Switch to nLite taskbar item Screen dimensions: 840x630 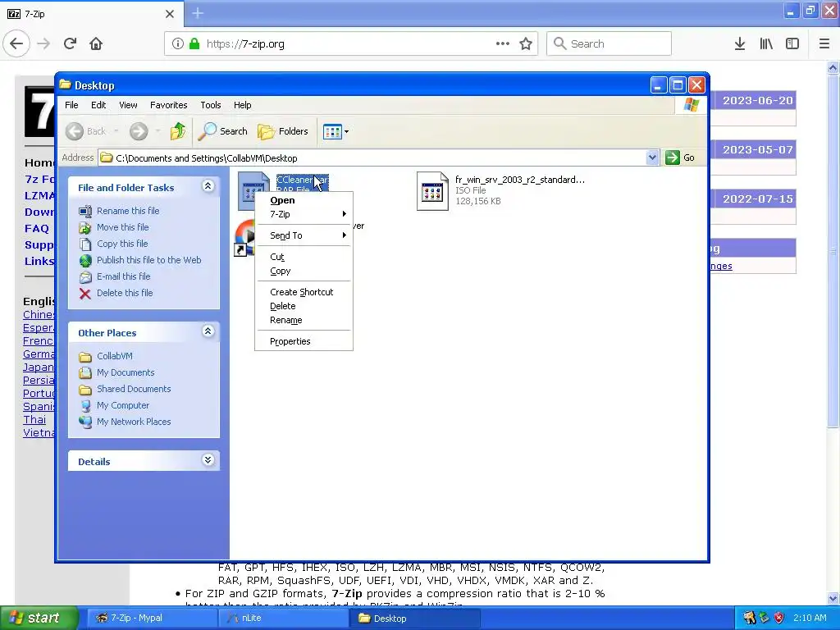[284, 618]
